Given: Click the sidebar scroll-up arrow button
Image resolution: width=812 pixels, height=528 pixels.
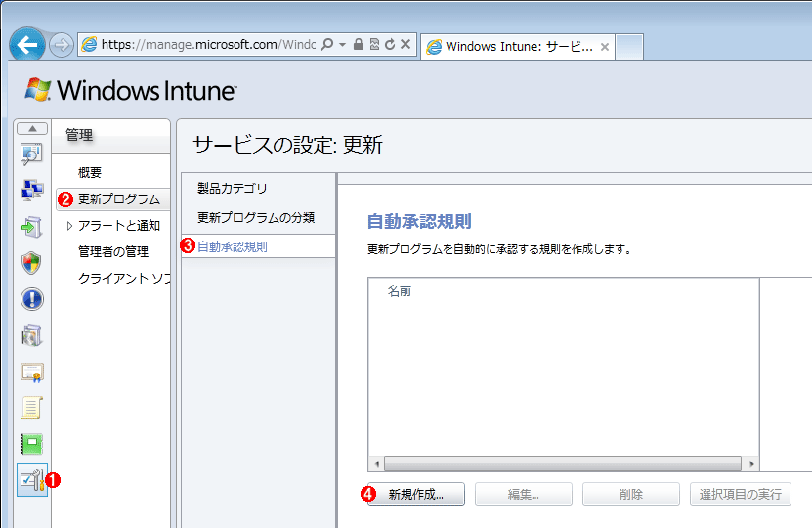Looking at the screenshot, I should (x=32, y=128).
